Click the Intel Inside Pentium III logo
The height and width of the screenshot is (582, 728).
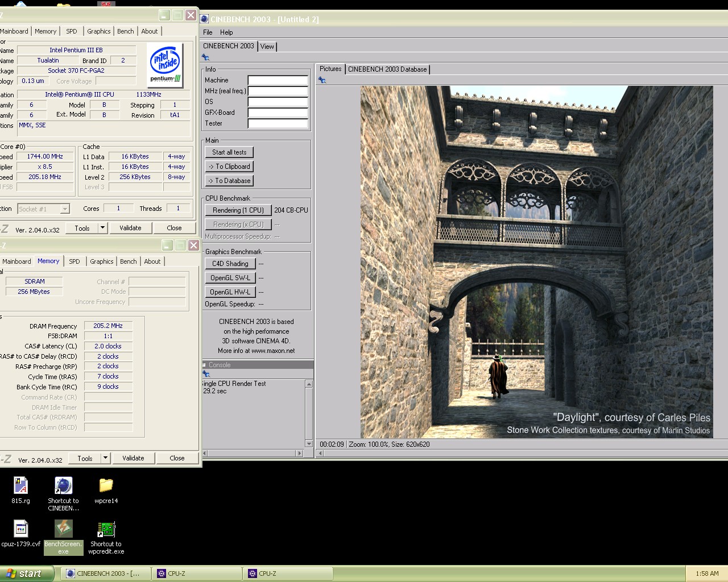pos(166,65)
